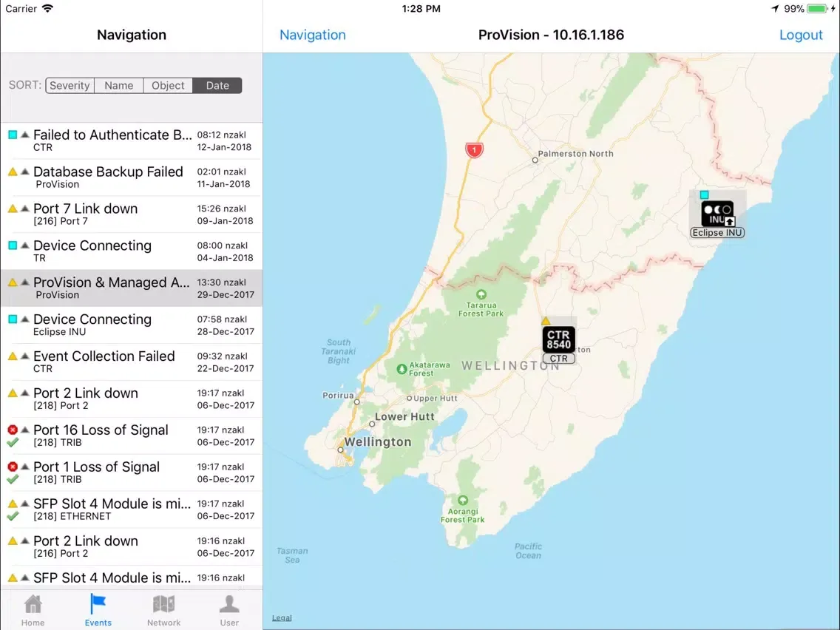Viewport: 840px width, 630px height.
Task: Select the Eclipse INU device icon on map
Action: [717, 214]
